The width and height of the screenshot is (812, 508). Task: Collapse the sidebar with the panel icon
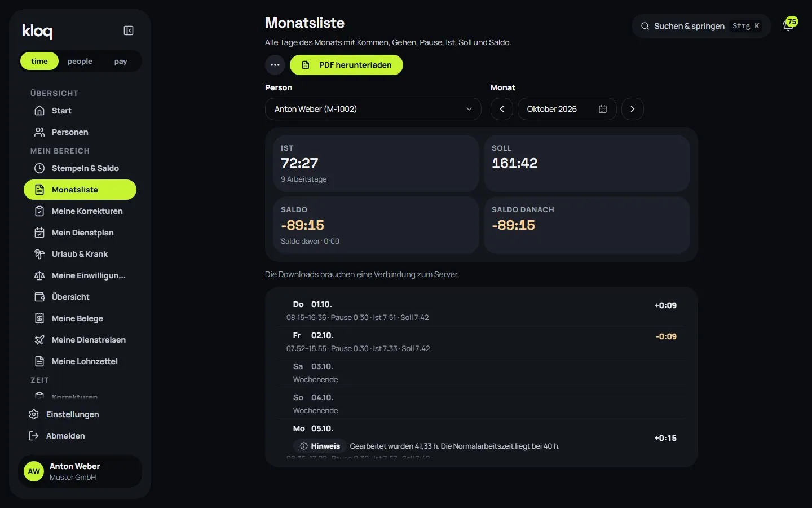coord(129,30)
